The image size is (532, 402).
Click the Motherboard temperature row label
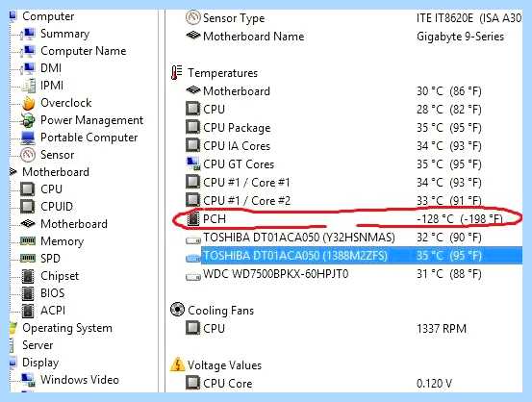click(237, 91)
